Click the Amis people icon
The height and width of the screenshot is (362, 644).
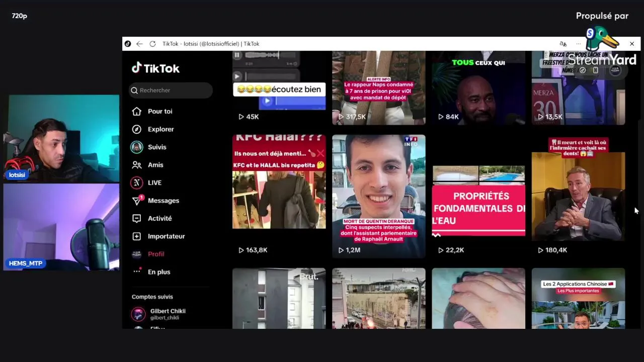pyautogui.click(x=136, y=165)
